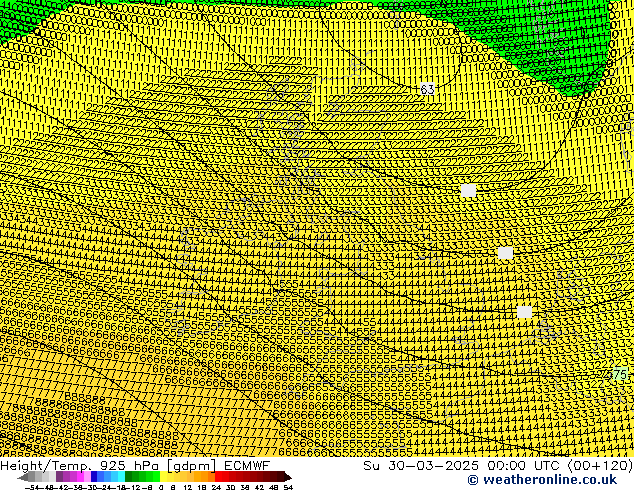Image resolution: width=634 pixels, height=490 pixels.
Task: Click the legend scale value 54
Action: pos(288,488)
